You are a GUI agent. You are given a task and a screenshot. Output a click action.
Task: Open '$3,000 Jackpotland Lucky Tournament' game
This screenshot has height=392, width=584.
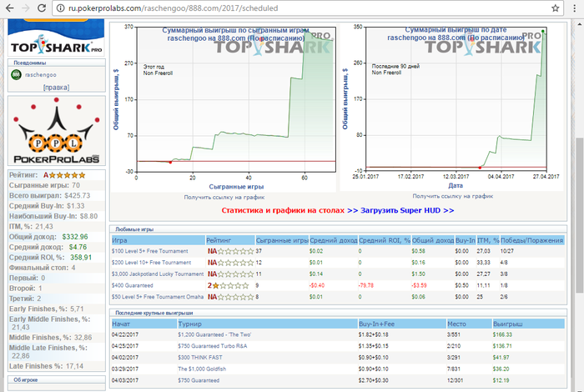coord(158,274)
